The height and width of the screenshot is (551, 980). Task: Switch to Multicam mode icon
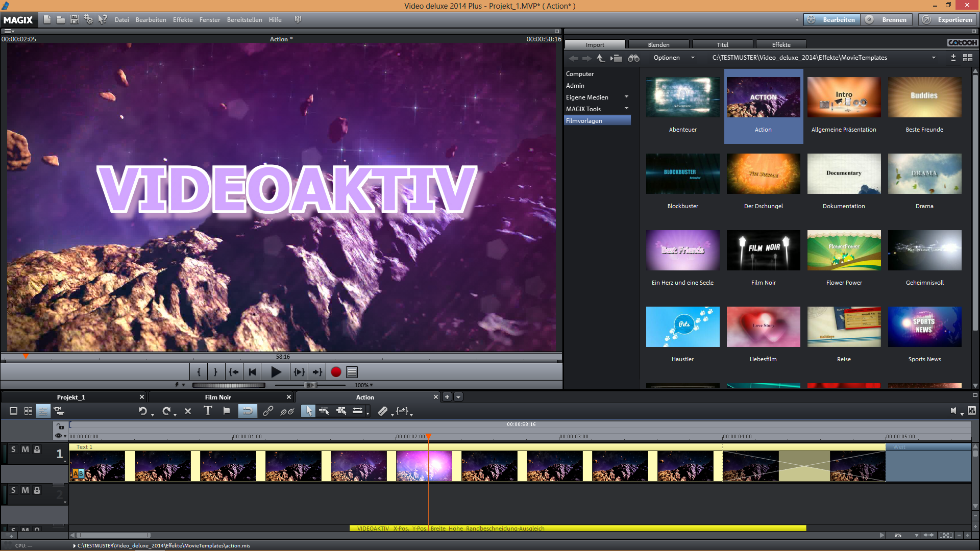tap(59, 411)
